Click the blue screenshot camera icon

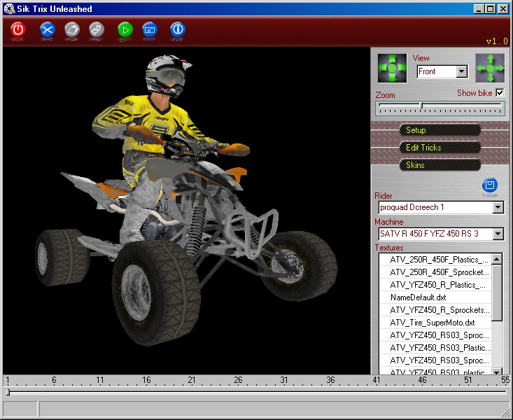[x=150, y=30]
